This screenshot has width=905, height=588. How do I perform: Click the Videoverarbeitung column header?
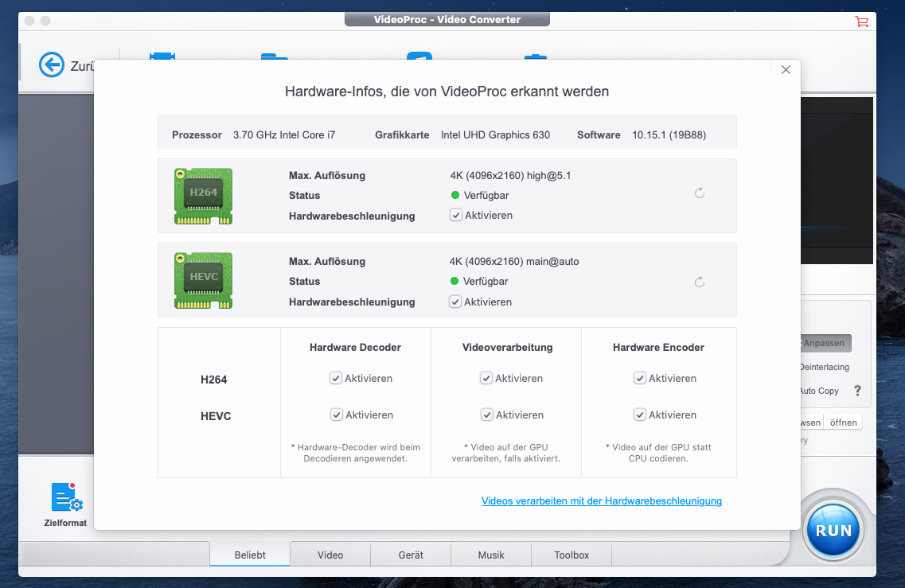point(507,348)
